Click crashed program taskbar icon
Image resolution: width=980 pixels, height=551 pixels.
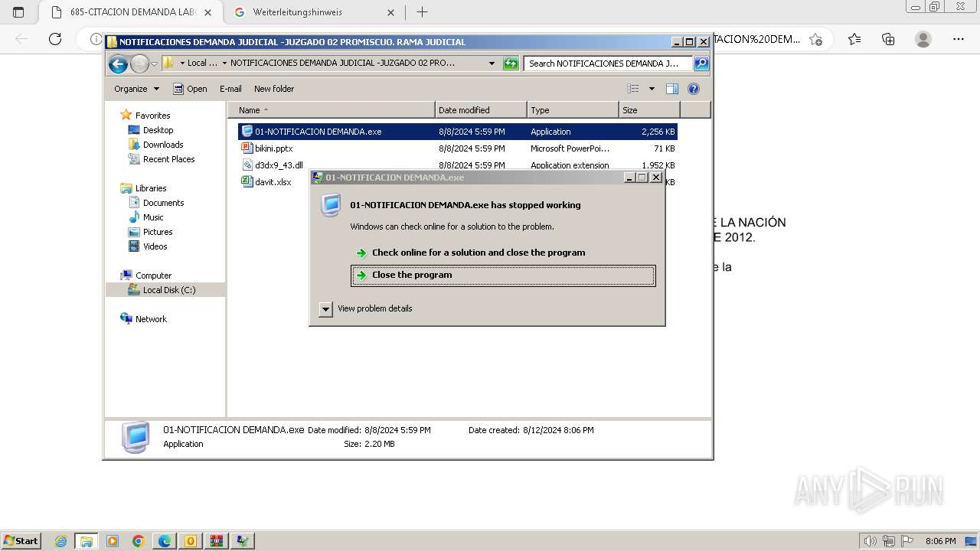pos(243,541)
